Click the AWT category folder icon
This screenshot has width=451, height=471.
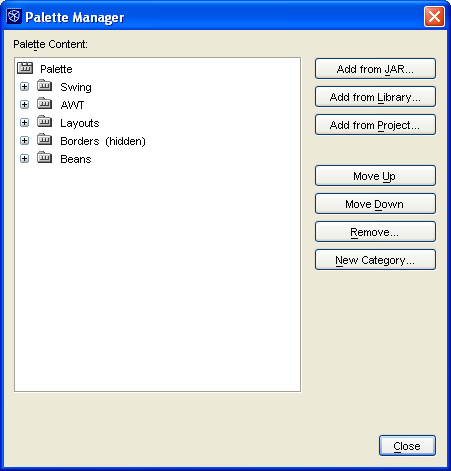tap(44, 104)
